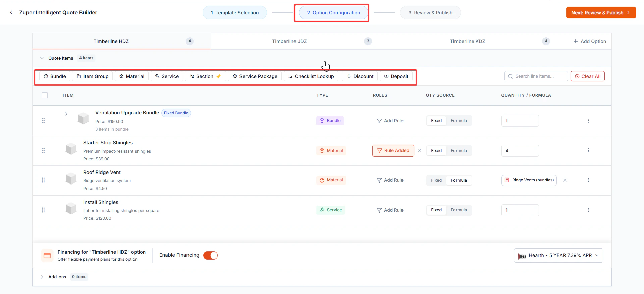Screen dimensions: 644x294
Task: Set Ventilation Upgrade Bundle quantity to Formula
Action: point(459,121)
